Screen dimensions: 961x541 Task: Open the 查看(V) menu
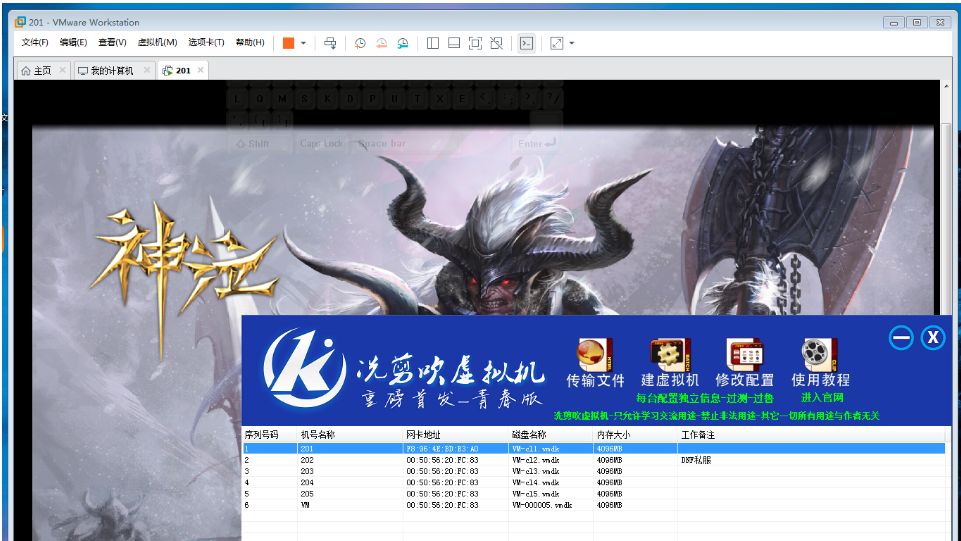click(x=112, y=42)
